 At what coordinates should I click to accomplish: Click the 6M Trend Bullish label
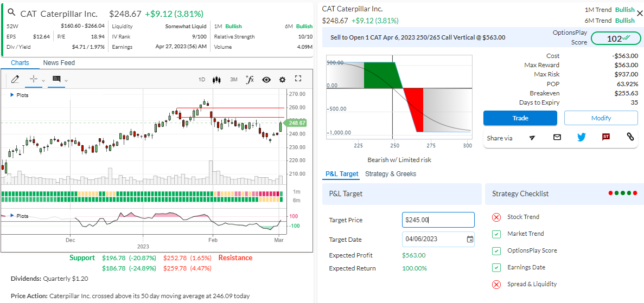(x=610, y=21)
